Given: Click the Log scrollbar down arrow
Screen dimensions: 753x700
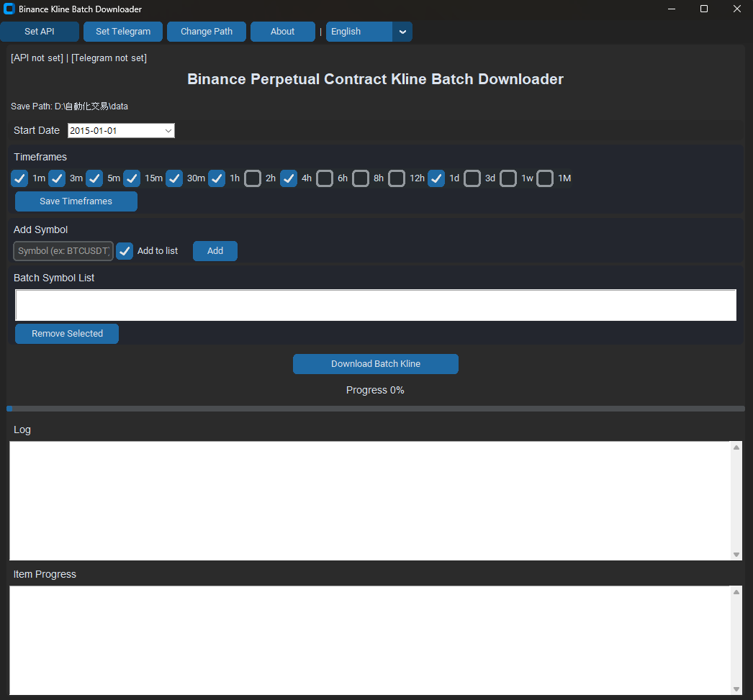Looking at the screenshot, I should click(x=736, y=555).
